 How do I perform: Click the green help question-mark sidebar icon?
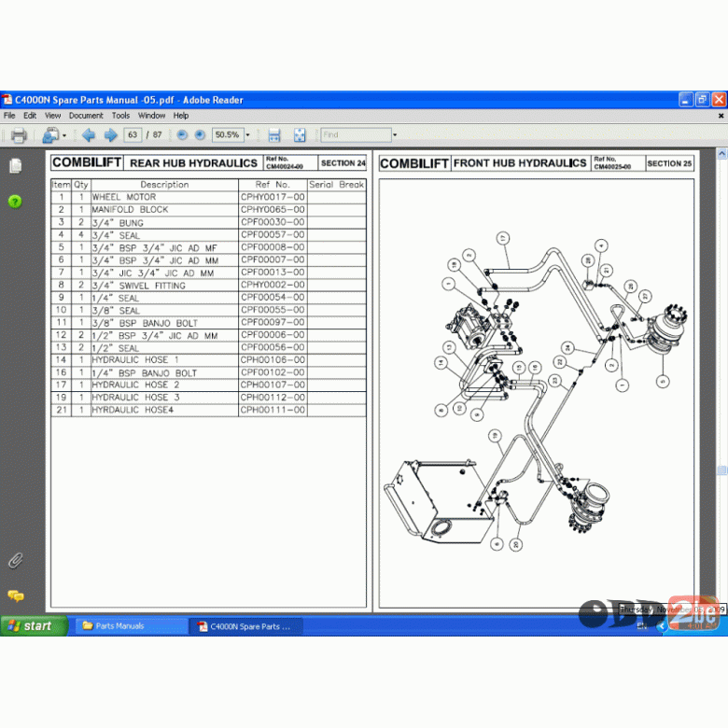point(15,202)
